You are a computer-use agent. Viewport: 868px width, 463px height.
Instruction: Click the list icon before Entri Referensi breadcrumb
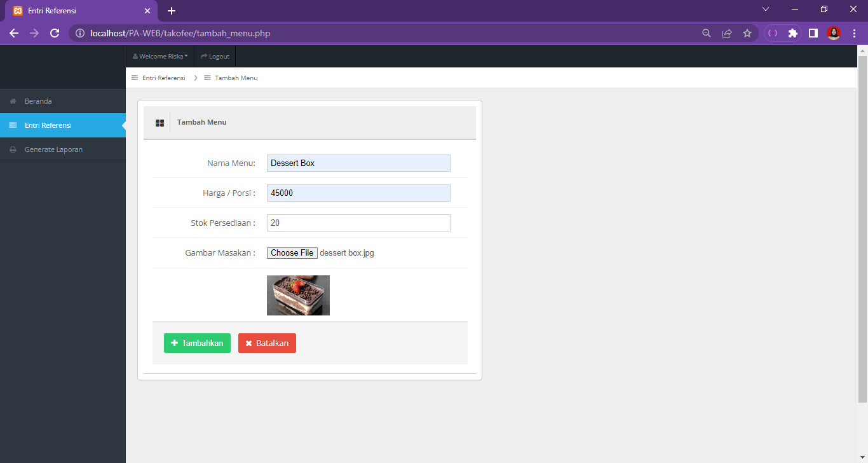(134, 78)
